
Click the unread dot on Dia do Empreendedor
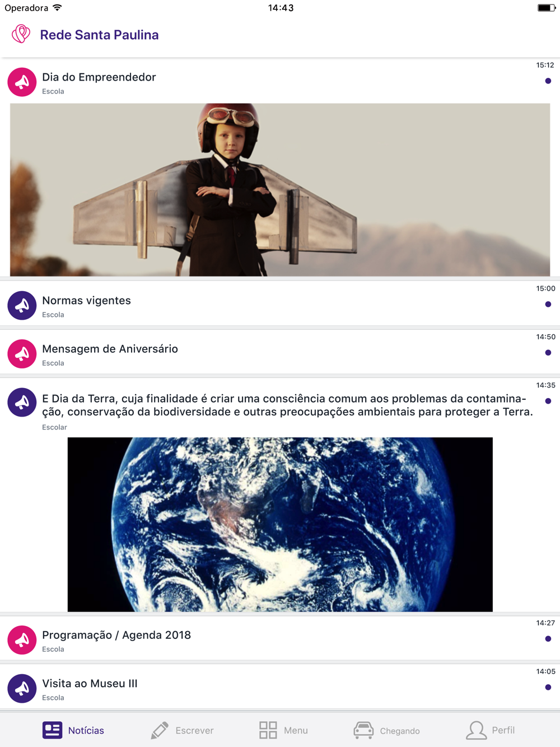click(548, 81)
